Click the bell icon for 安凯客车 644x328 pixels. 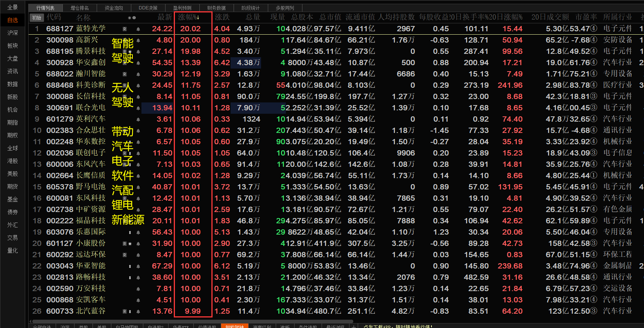pos(138,300)
